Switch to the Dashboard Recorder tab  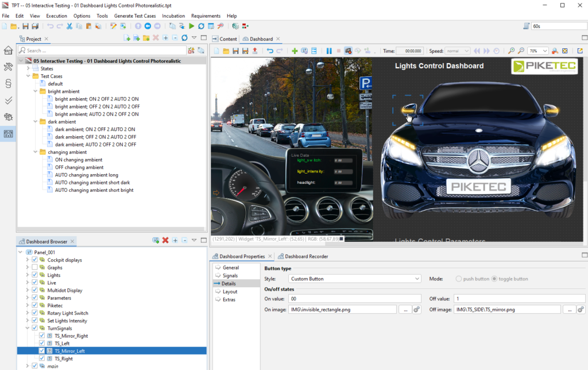[303, 256]
